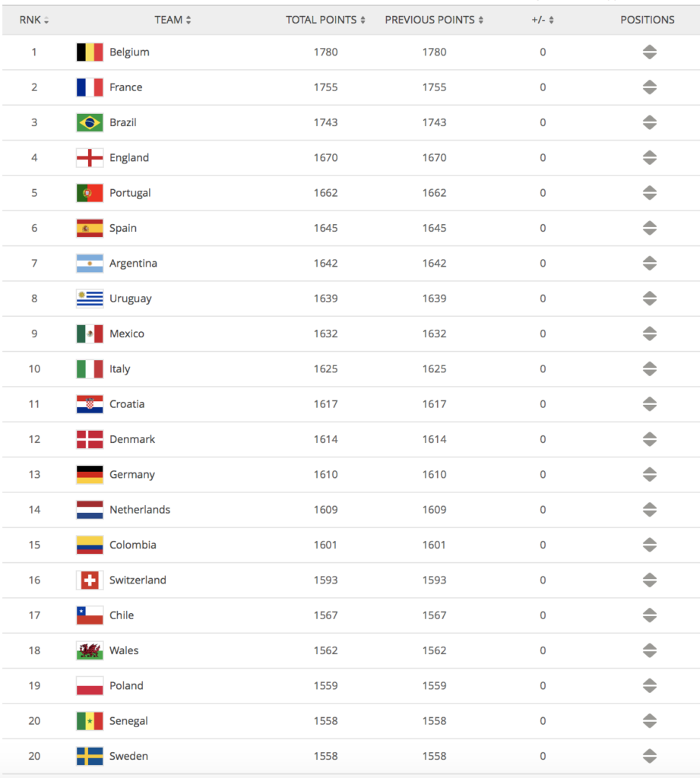The height and width of the screenshot is (778, 700).
Task: Sort by PREVIOUS POINTS column header
Action: 434,20
